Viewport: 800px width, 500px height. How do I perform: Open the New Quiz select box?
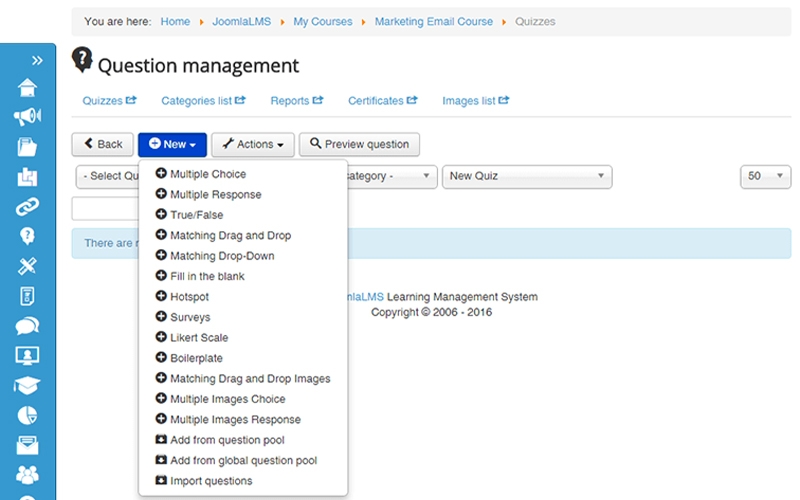point(527,177)
